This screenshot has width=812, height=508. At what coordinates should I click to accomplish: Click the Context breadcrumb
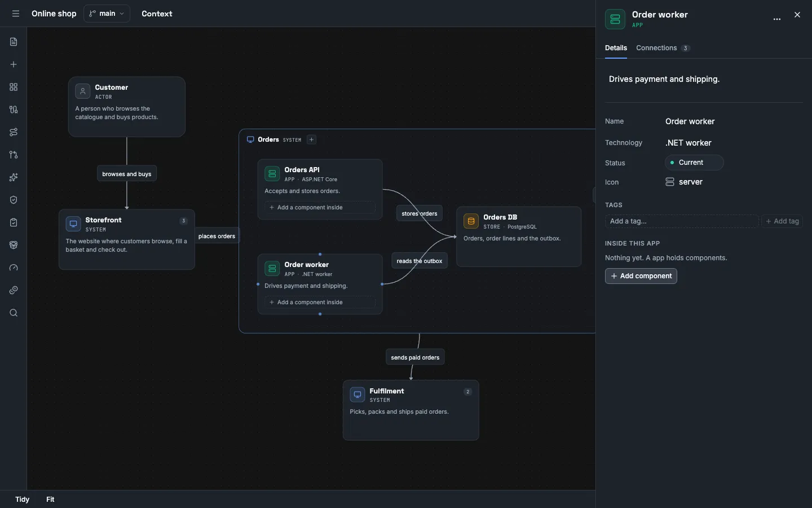point(157,14)
